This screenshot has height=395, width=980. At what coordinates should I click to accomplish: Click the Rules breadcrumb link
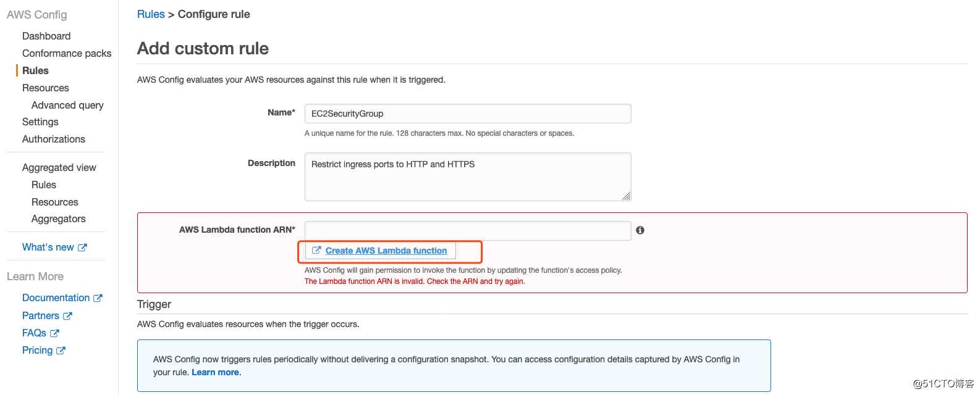[151, 14]
